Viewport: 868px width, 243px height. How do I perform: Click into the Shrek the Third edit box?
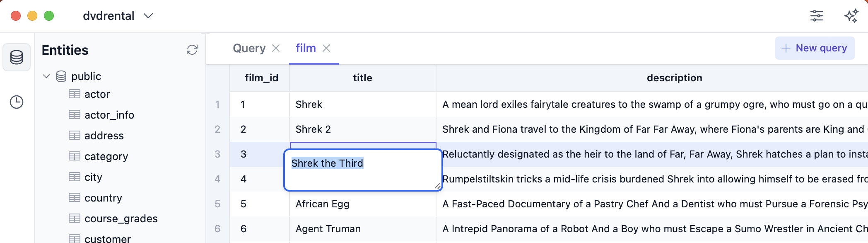click(363, 170)
